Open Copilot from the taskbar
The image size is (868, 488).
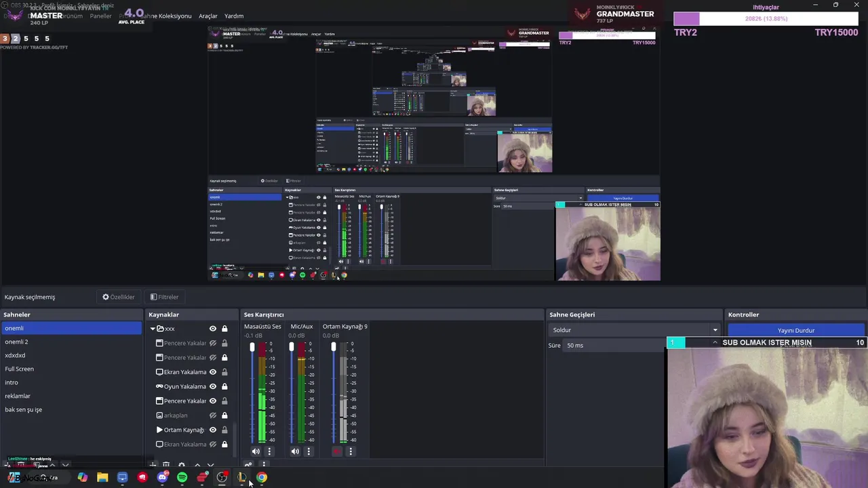click(x=82, y=478)
